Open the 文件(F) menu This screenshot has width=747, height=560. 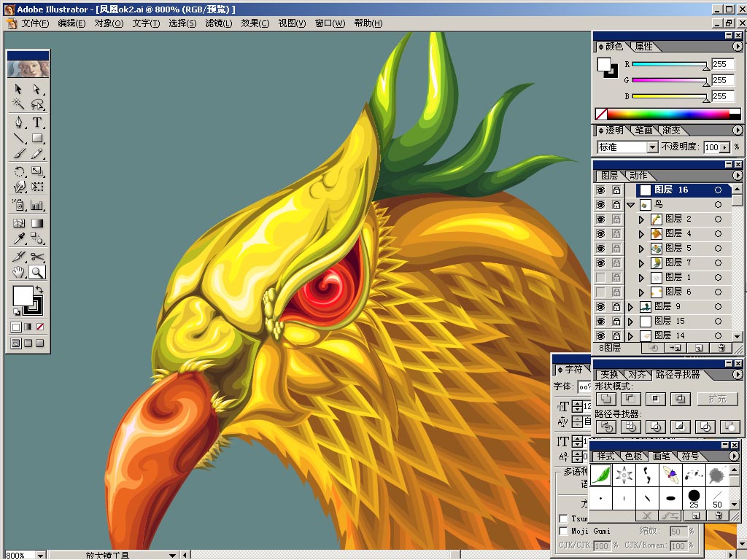pos(35,23)
